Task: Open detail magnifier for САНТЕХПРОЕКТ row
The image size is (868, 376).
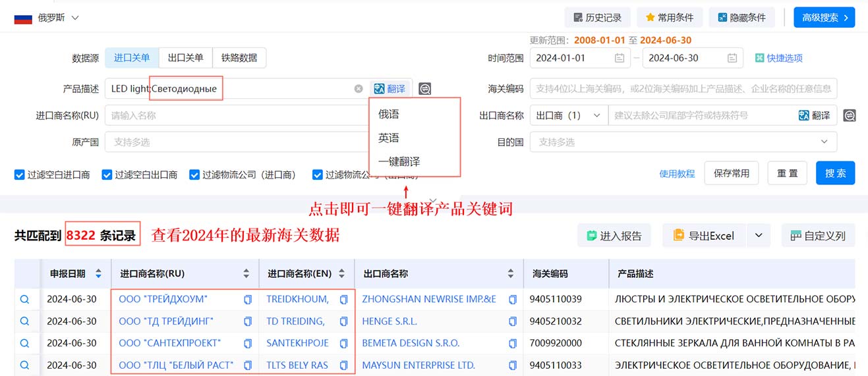Action: [x=24, y=343]
